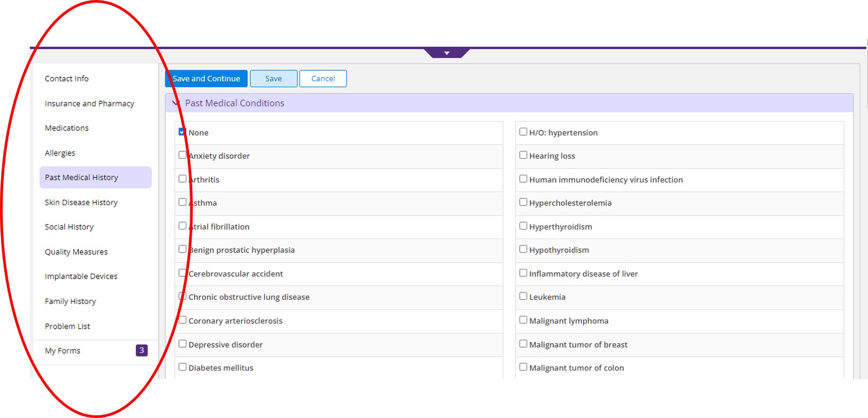Select the Malignant tumor of breast checkbox
Viewport: 868px width, 418px height.
[x=523, y=343]
